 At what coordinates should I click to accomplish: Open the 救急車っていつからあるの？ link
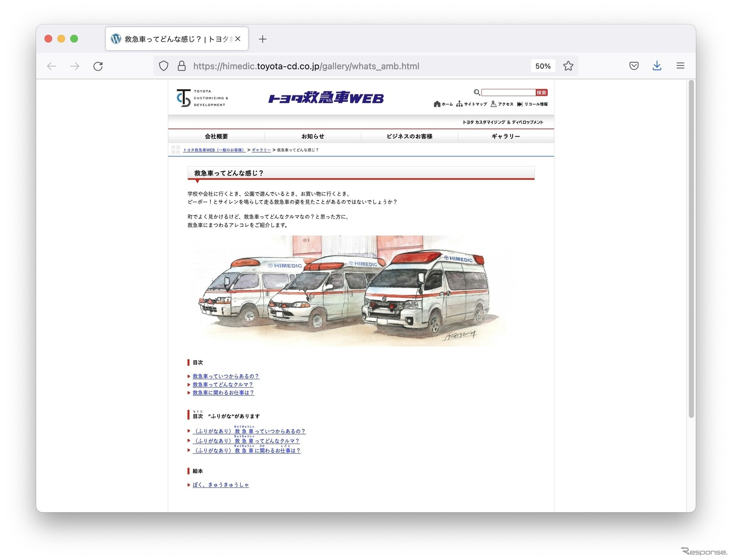(225, 376)
